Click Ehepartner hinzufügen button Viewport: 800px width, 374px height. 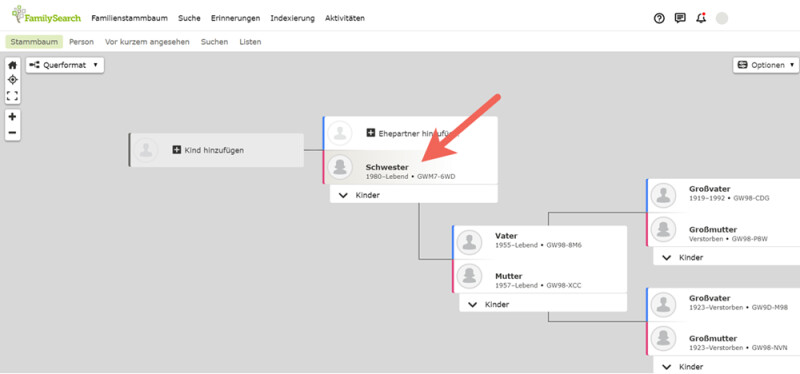(412, 133)
